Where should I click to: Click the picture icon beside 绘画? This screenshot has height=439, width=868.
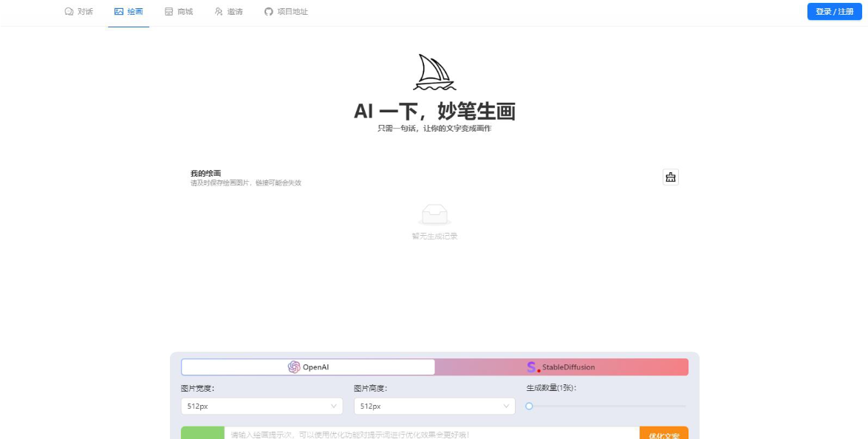click(x=118, y=12)
